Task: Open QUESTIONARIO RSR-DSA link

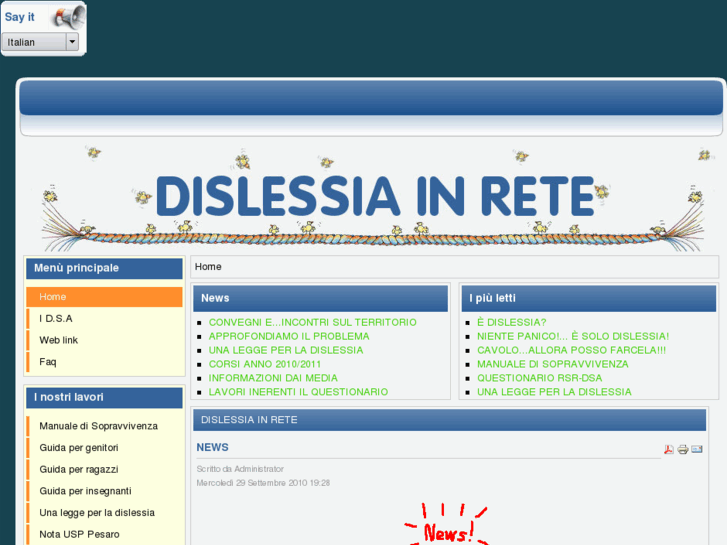Action: (540, 378)
